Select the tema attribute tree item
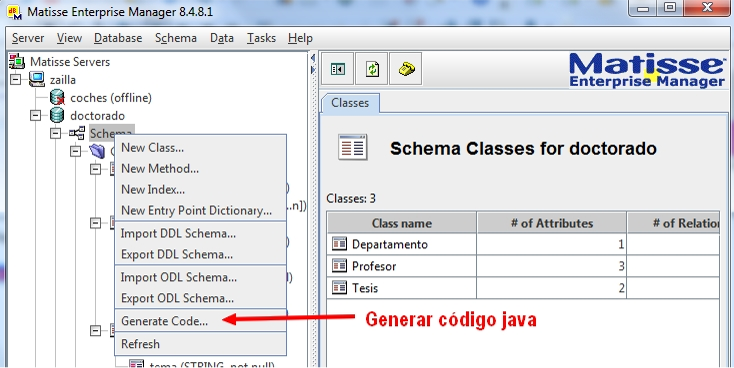 [212, 364]
